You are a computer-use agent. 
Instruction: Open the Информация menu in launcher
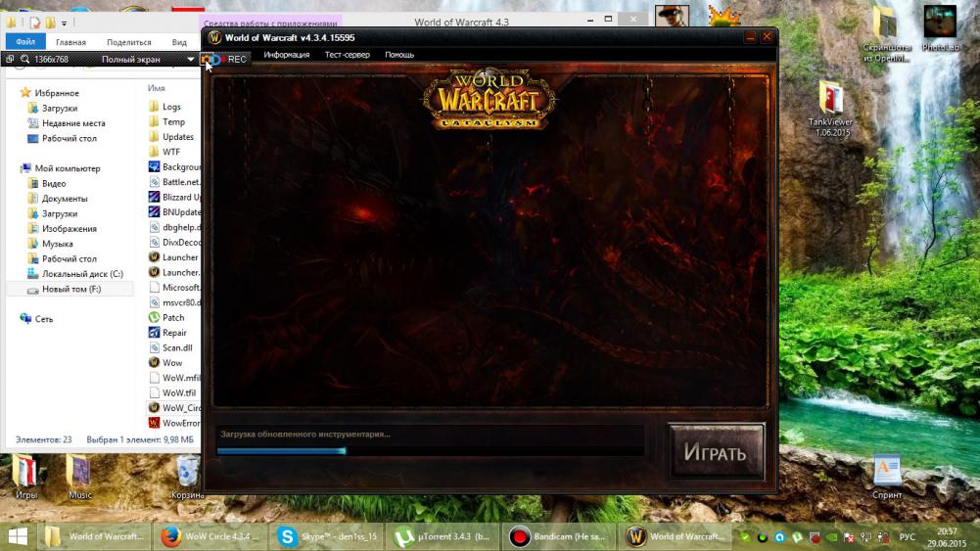(x=286, y=55)
